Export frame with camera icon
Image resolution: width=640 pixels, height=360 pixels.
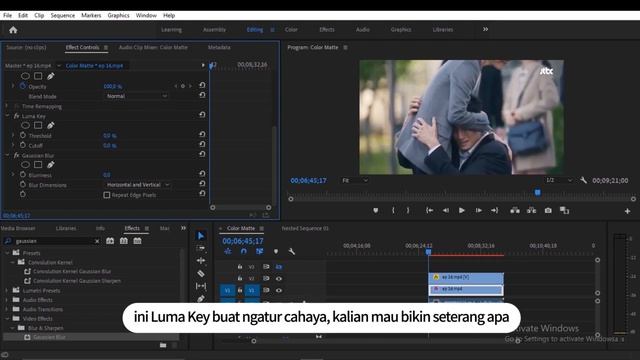pos(548,210)
